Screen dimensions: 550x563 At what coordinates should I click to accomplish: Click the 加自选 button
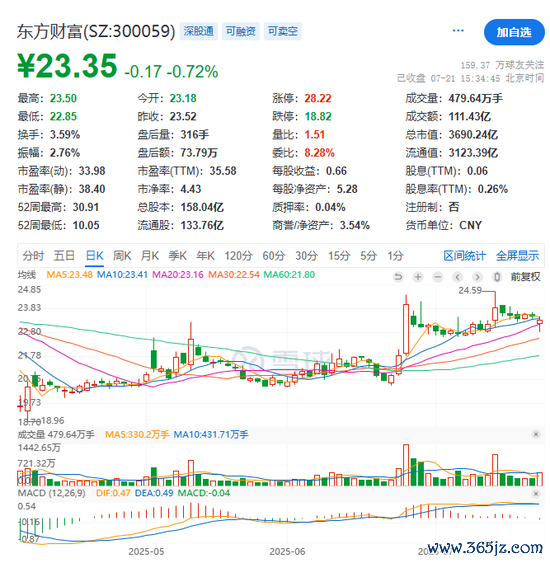click(514, 32)
